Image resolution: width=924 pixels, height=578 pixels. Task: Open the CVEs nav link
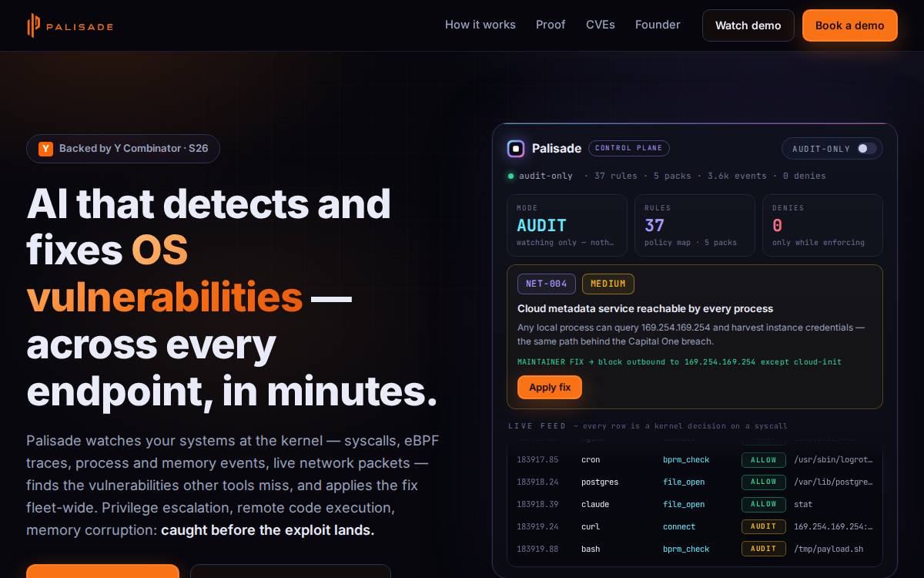[601, 25]
